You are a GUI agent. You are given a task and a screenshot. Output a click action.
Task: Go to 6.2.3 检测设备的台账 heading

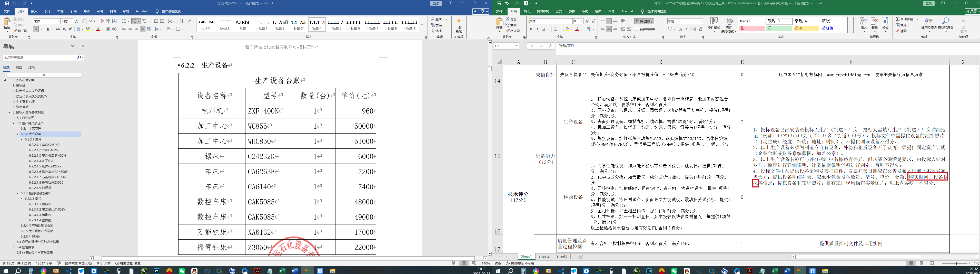click(35, 193)
